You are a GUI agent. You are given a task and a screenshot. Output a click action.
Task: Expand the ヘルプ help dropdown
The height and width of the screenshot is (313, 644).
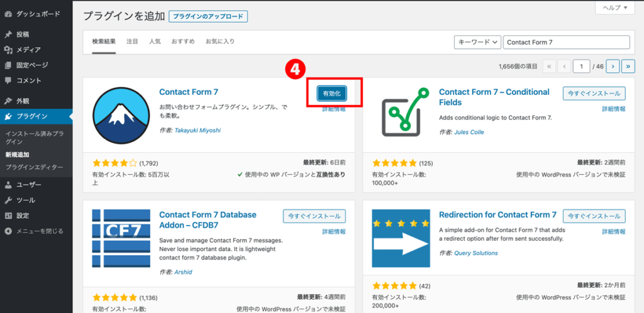[x=614, y=8]
